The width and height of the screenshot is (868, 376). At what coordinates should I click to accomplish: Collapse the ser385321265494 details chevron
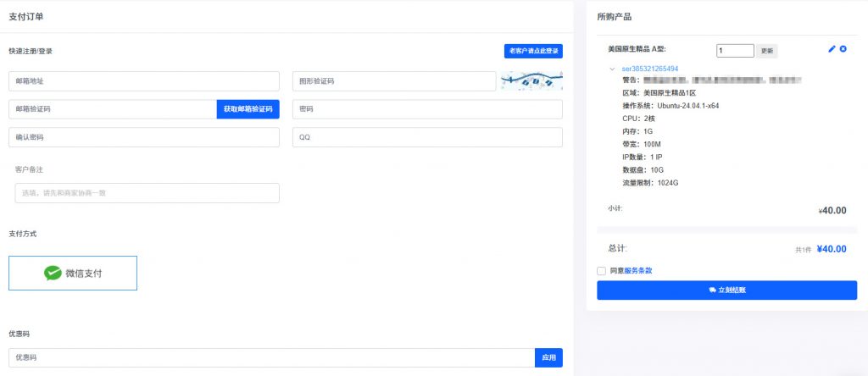click(x=612, y=69)
